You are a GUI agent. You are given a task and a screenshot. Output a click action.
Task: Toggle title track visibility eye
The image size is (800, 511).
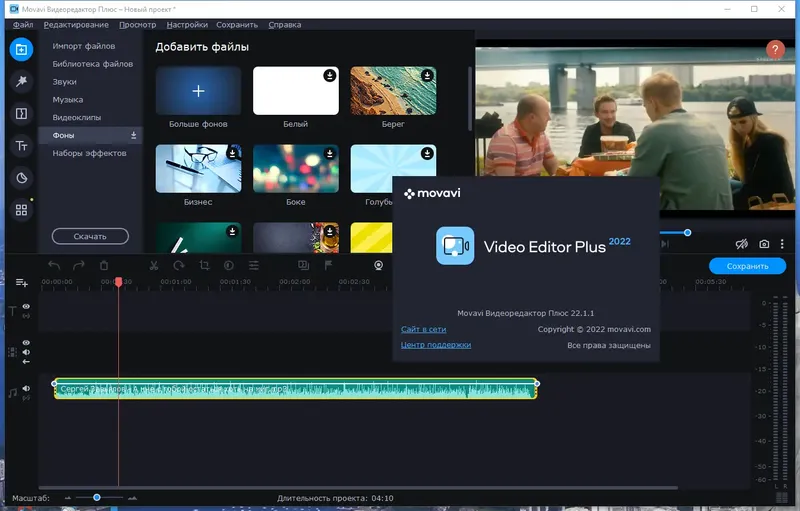tap(26, 306)
